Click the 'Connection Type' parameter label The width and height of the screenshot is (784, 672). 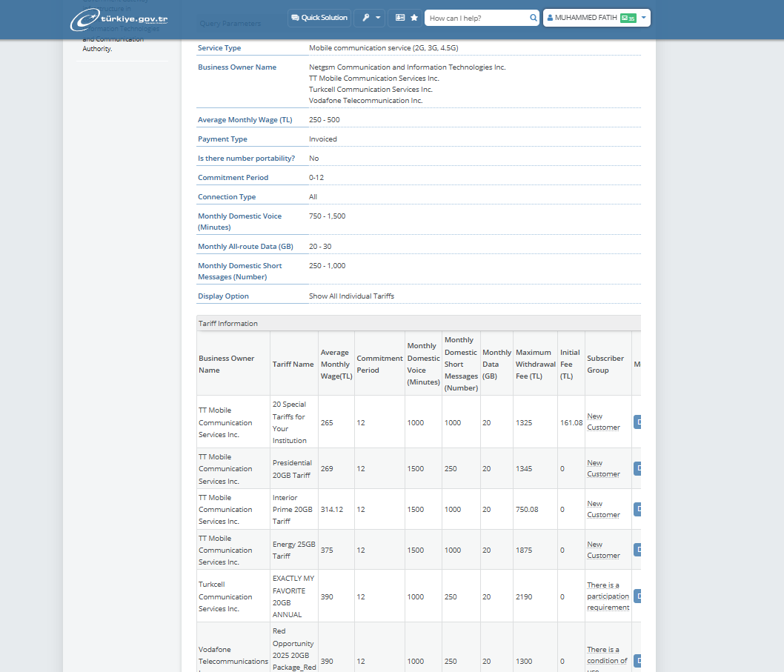tap(227, 196)
